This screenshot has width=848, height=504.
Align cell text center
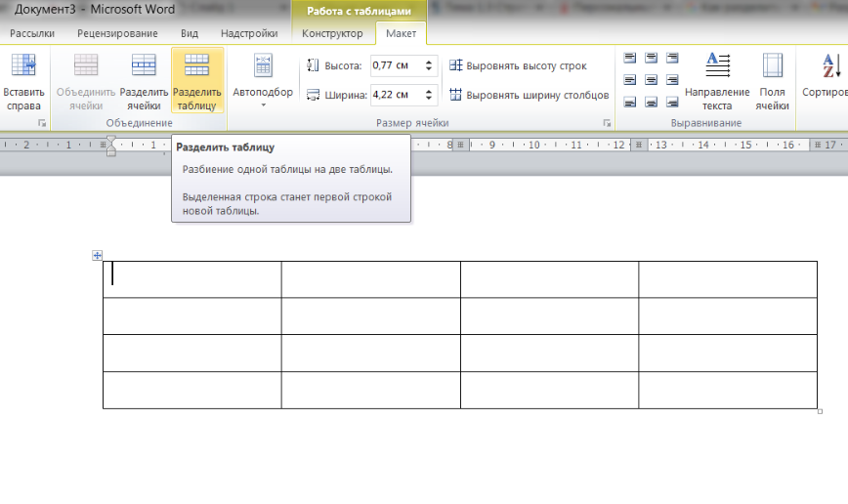tap(651, 80)
